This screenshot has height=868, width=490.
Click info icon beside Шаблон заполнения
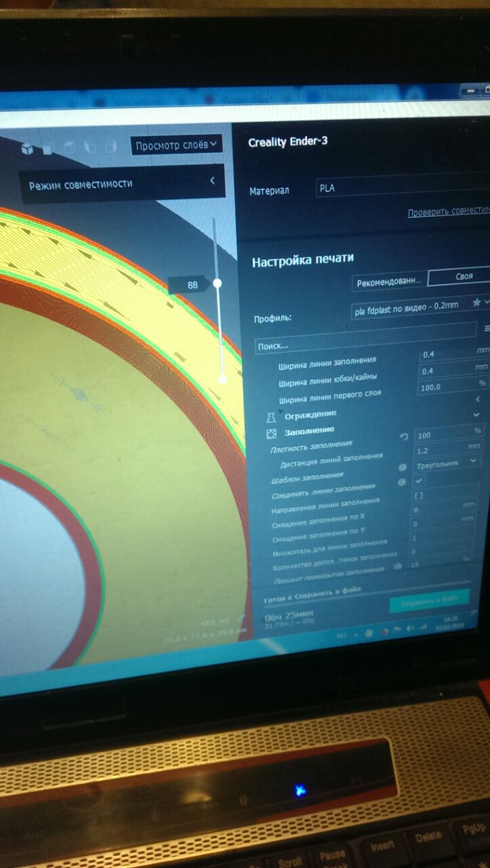[x=401, y=467]
